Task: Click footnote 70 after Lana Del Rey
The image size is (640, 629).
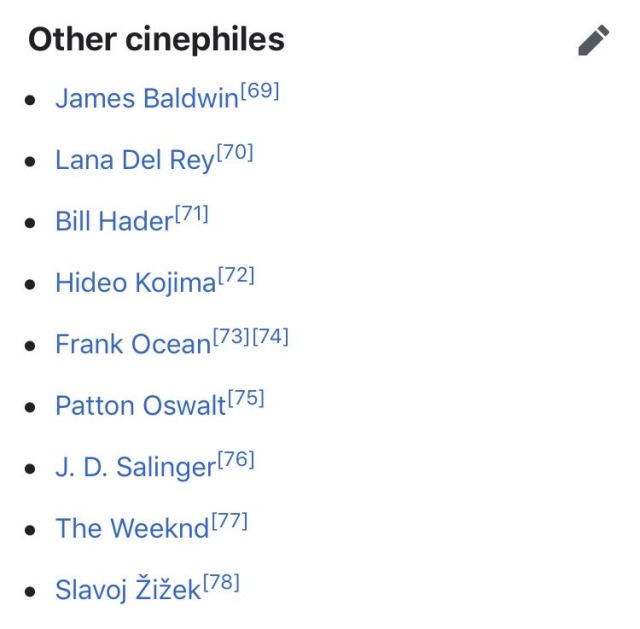Action: 234,153
